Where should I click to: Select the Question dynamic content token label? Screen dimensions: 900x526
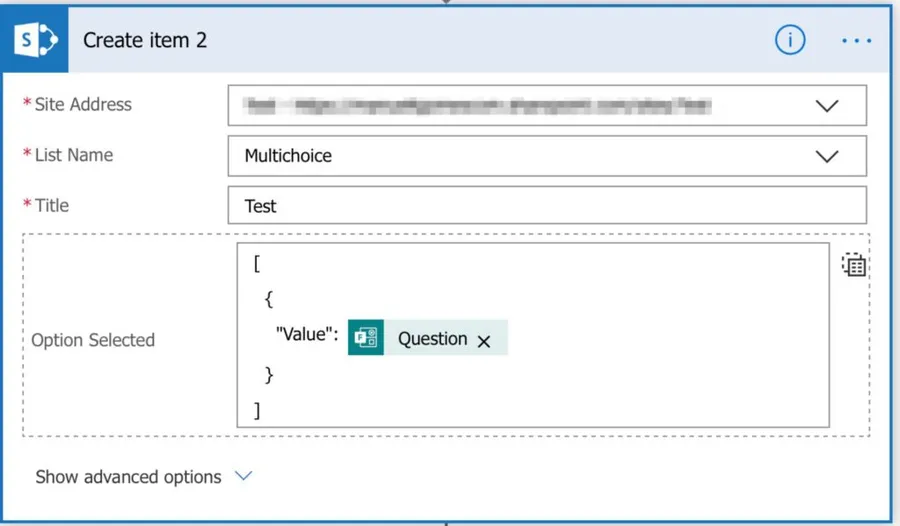click(432, 339)
